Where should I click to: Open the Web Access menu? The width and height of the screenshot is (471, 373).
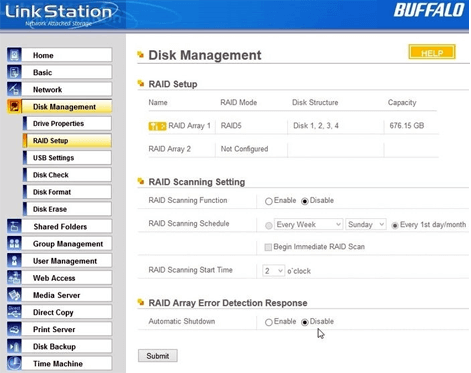[x=67, y=278]
